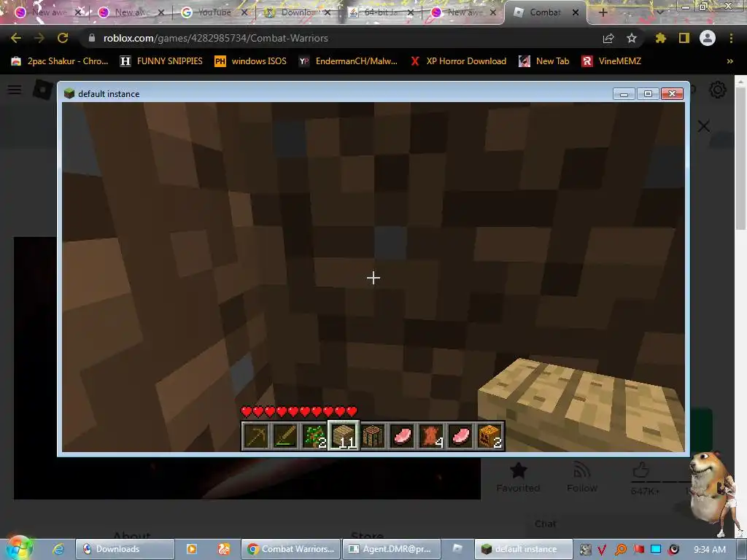Image resolution: width=747 pixels, height=560 pixels.
Task: Select the raw porkchop slot beside the crafting table
Action: pyautogui.click(x=402, y=436)
